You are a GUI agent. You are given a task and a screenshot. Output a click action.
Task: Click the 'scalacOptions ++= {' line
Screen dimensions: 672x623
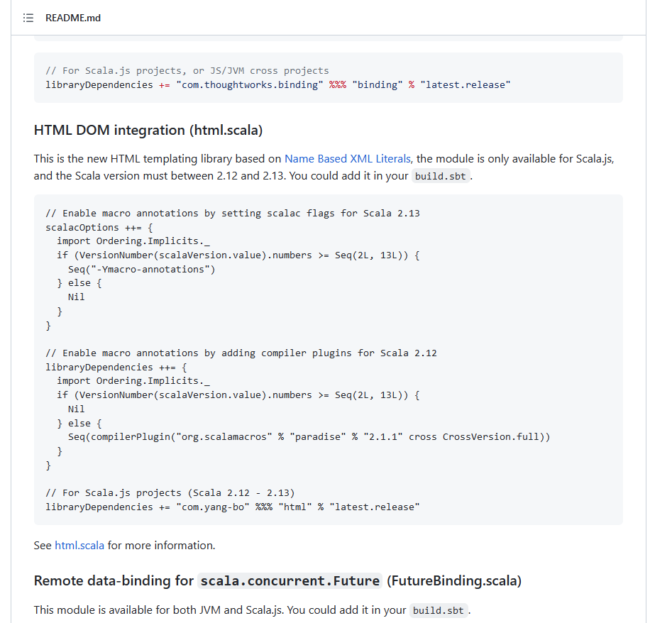coord(99,228)
